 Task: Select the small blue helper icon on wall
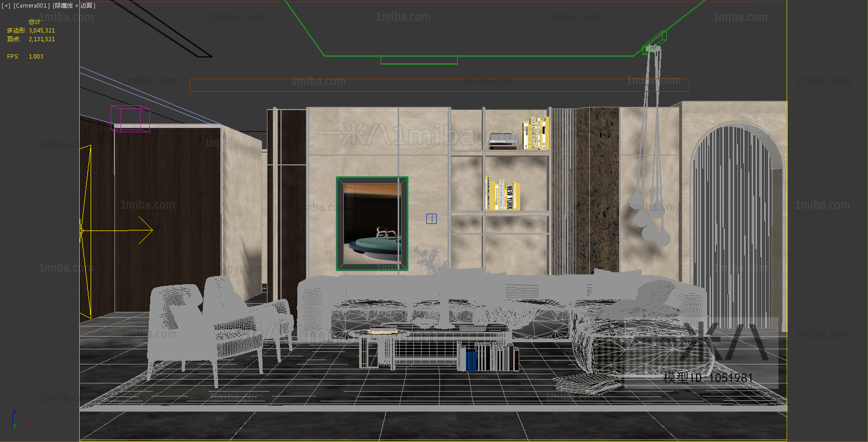pos(431,219)
